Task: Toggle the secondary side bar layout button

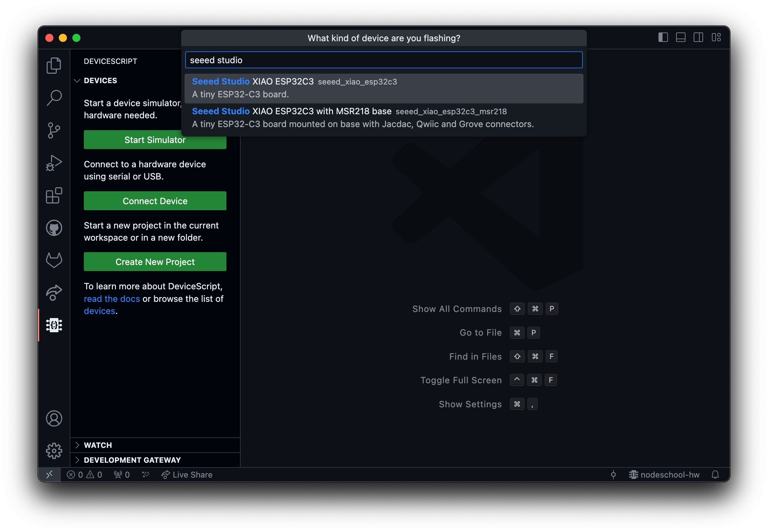Action: click(698, 38)
